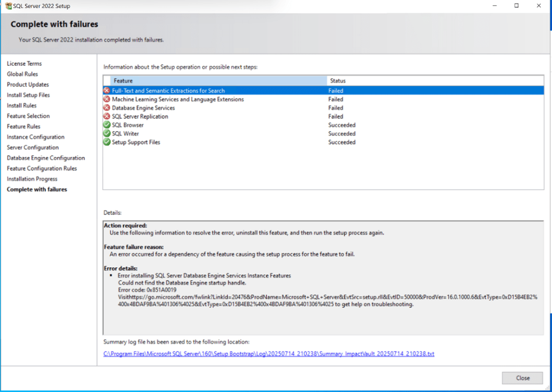Click the bold Complete with failures step
The height and width of the screenshot is (392, 552).
[37, 190]
